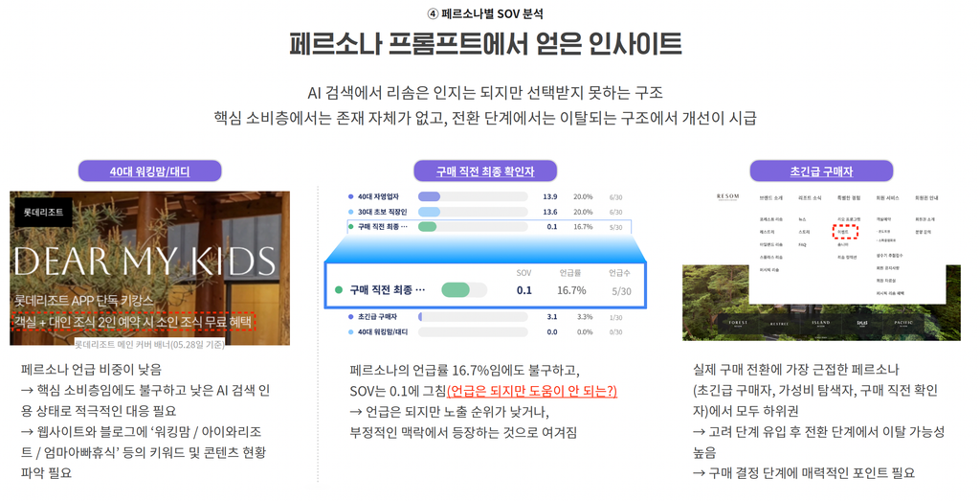Click the DEAR MY KIDS banner image
The width and height of the screenshot is (980, 501).
click(150, 267)
